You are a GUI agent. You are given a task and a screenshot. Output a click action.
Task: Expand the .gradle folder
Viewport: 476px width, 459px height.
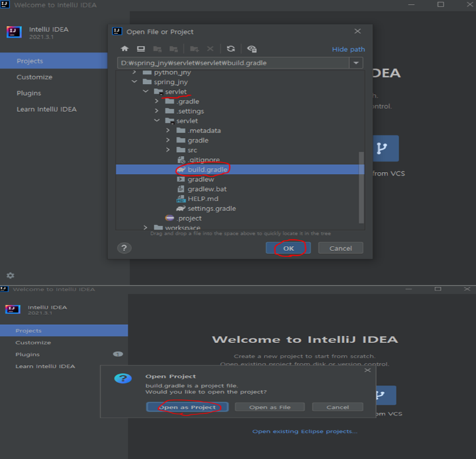coord(157,101)
